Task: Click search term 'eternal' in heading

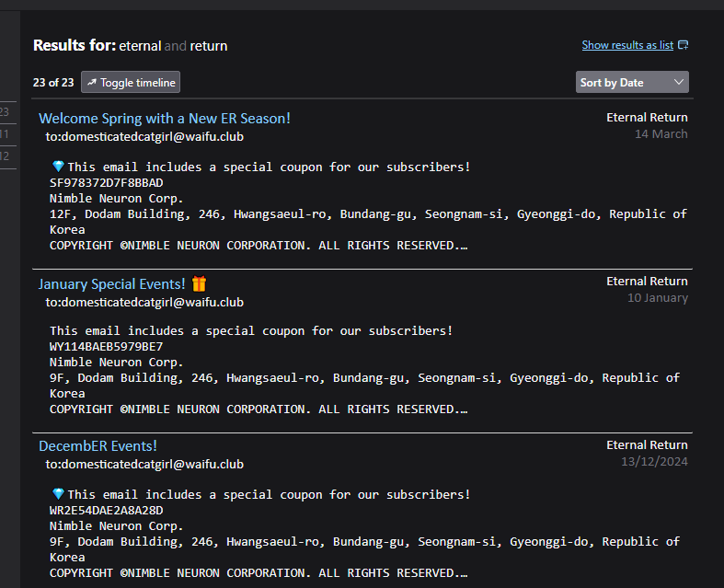Action: point(140,46)
